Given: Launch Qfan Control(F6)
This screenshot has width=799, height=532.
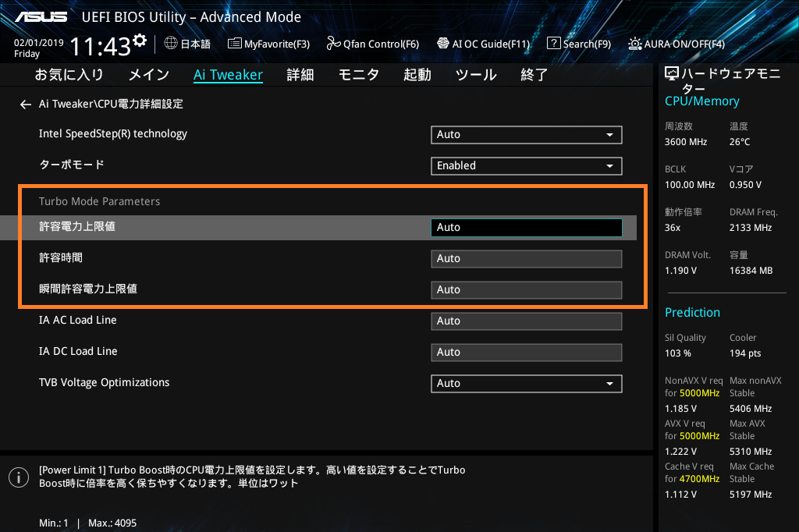Looking at the screenshot, I should coord(373,44).
